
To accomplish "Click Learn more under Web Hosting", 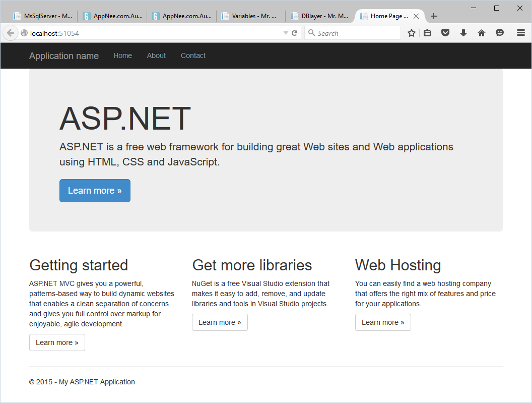I will click(383, 322).
